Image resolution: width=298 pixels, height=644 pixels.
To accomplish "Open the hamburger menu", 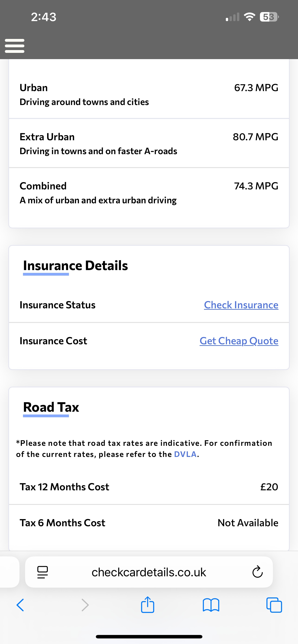I will click(15, 46).
